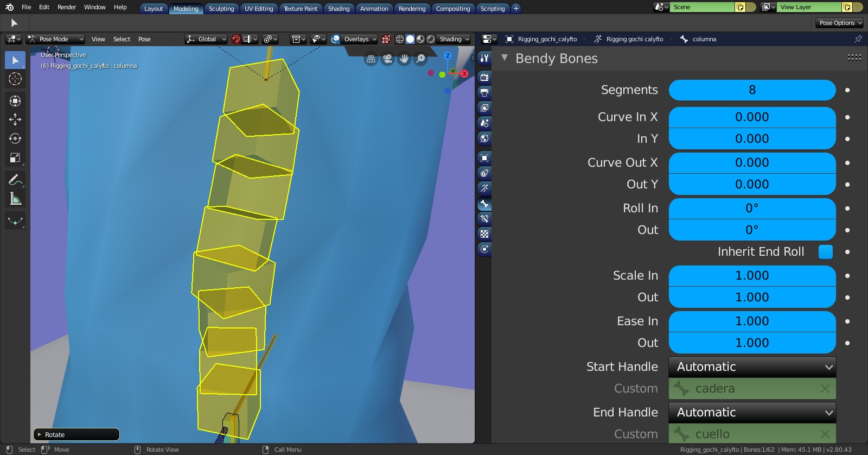
Task: Open the Start Handle type dropdown
Action: click(752, 367)
